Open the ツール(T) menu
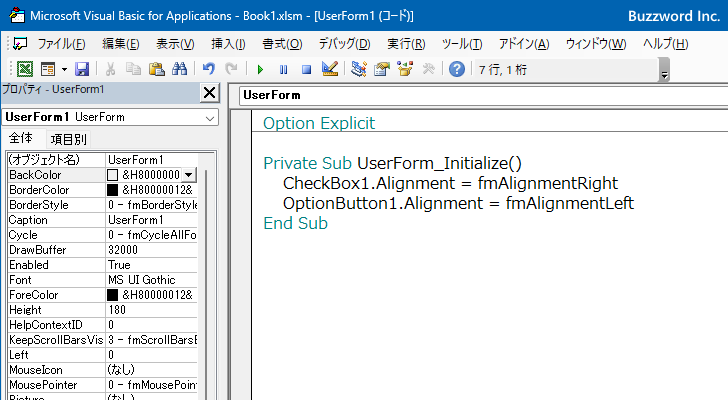Screen dimensions: 728x400 coord(462,44)
